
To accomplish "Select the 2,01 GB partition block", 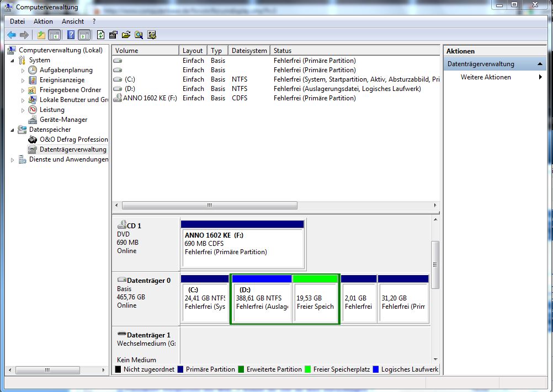I will coord(359,299).
